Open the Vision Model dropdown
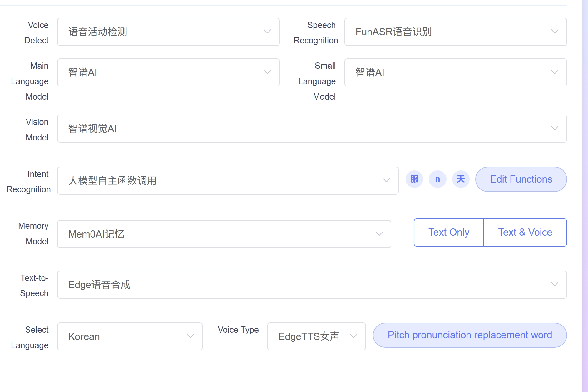This screenshot has width=588, height=392. 312,129
